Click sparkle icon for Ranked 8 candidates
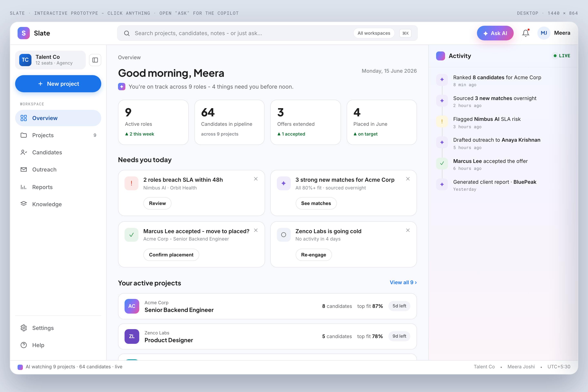This screenshot has width=588, height=392. (x=442, y=79)
